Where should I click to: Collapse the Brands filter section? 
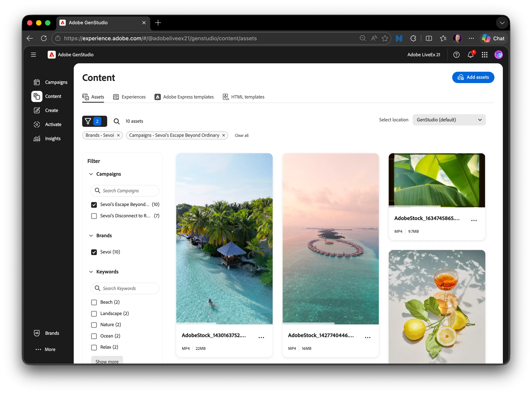tap(91, 236)
